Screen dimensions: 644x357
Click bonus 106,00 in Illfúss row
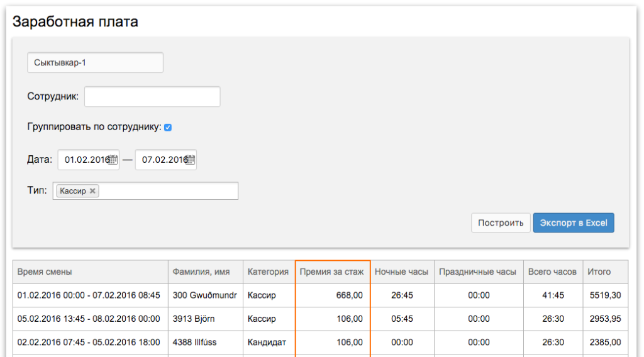[x=350, y=342]
